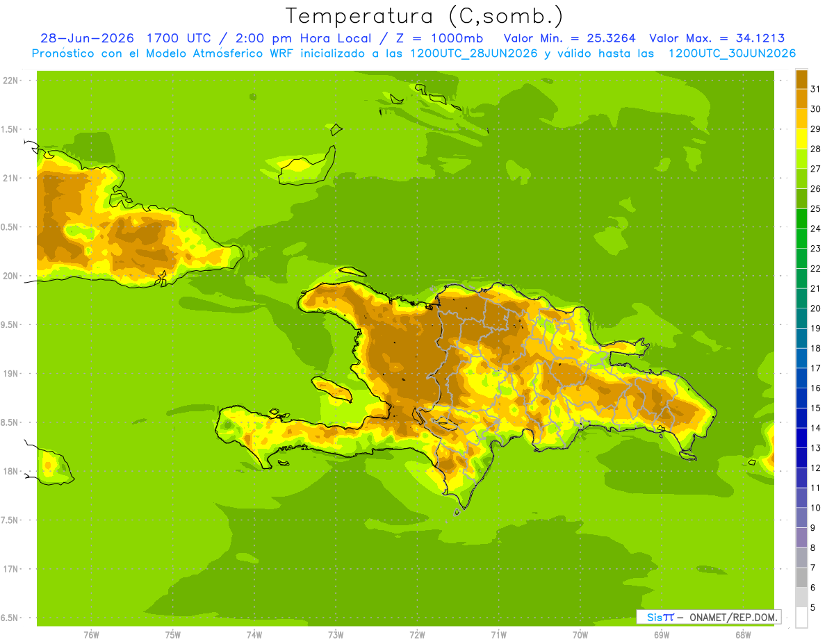Select the '71W' longitude label
The width and height of the screenshot is (834, 644).
tap(498, 635)
